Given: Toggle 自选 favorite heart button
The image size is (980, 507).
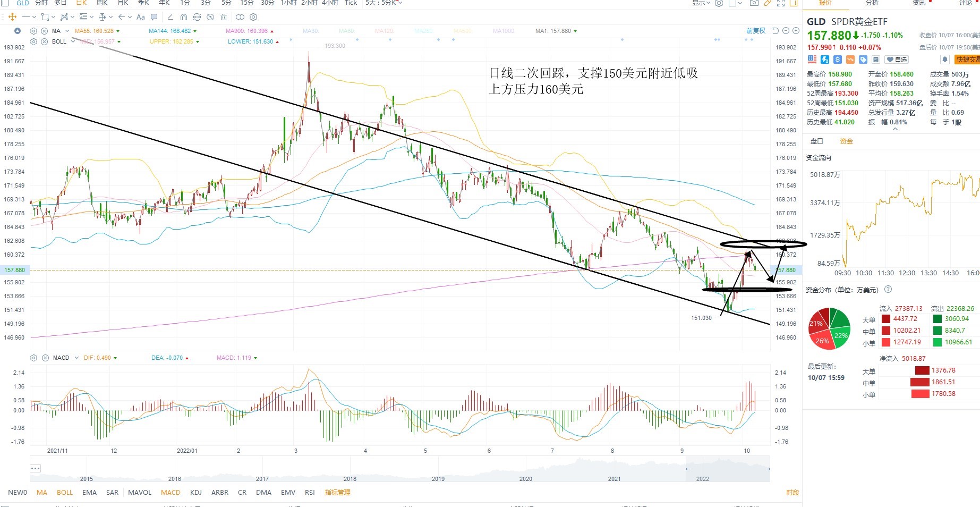Looking at the screenshot, I should click(x=897, y=60).
